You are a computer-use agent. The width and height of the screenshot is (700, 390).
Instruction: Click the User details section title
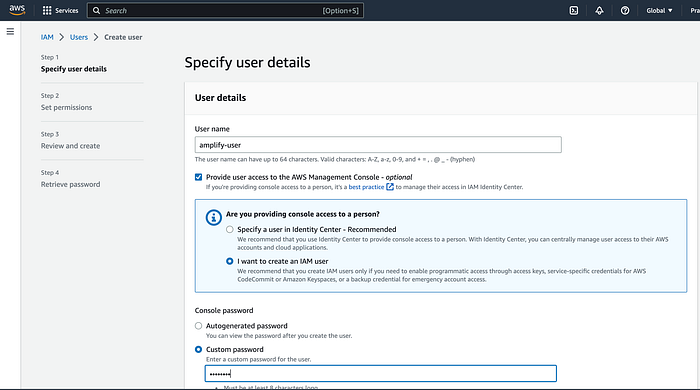[x=220, y=98]
